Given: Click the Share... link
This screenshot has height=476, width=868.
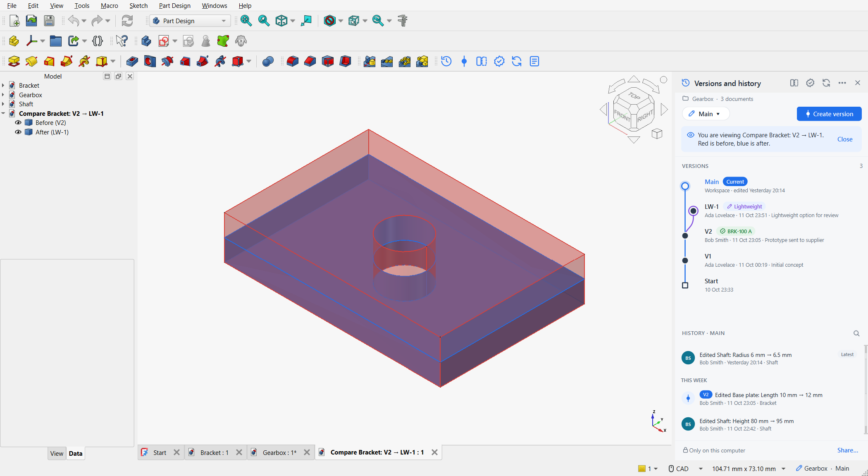Looking at the screenshot, I should [x=847, y=450].
